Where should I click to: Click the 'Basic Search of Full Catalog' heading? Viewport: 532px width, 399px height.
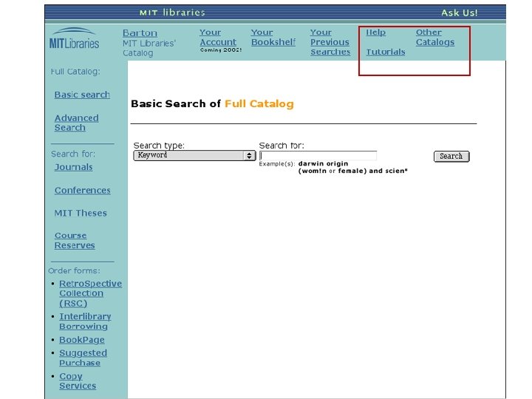pyautogui.click(x=212, y=104)
